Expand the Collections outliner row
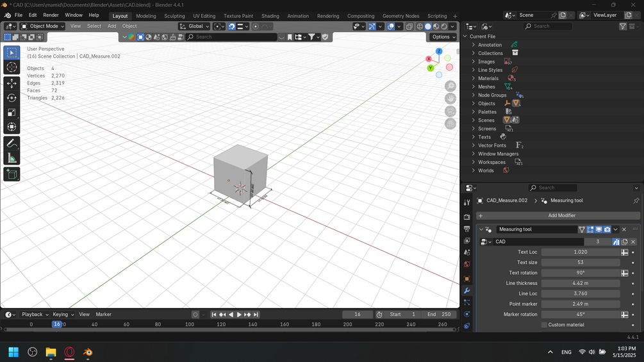 pos(474,53)
